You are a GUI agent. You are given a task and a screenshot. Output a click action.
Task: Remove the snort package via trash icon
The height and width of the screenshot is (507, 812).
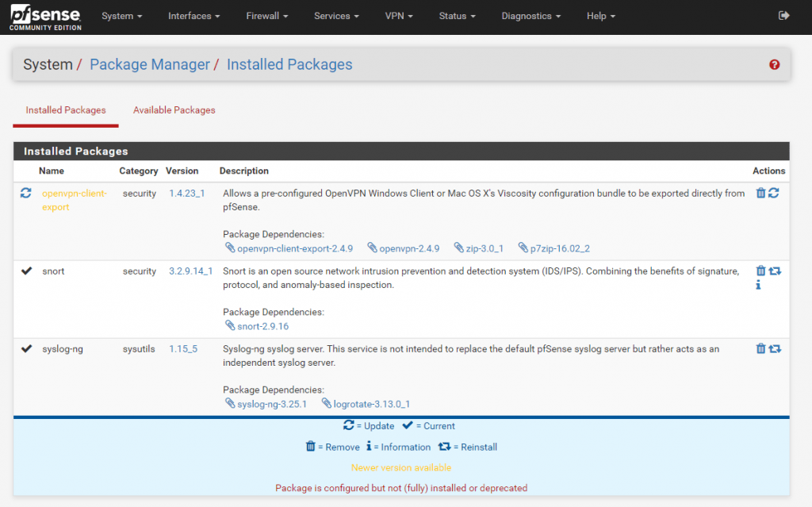(760, 271)
